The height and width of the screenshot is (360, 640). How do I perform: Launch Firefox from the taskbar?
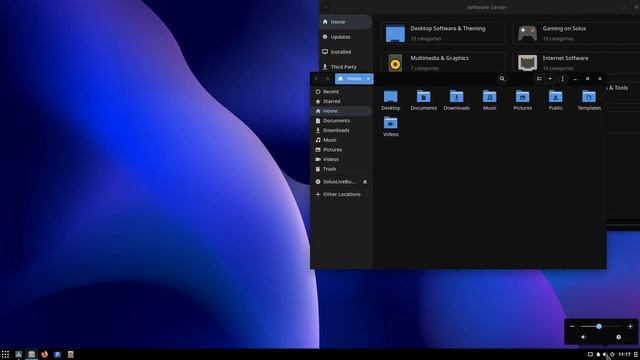(44, 354)
